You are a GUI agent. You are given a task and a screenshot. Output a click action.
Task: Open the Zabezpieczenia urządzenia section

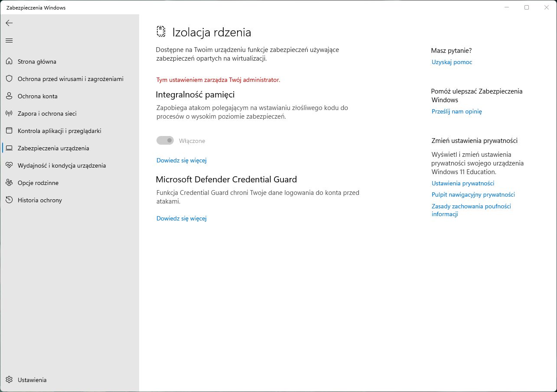[53, 148]
